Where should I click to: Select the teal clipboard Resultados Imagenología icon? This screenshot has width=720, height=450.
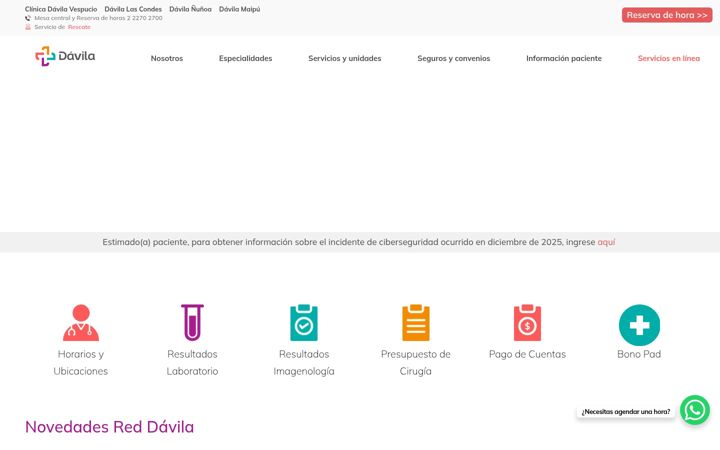[304, 322]
